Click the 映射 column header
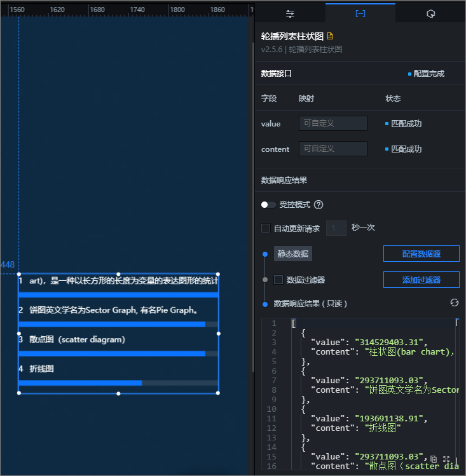Viewport: 466px width, 476px height. pos(306,99)
